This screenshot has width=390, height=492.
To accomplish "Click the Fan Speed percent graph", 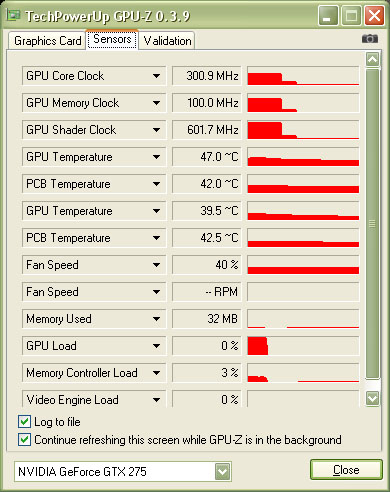I will (303, 265).
